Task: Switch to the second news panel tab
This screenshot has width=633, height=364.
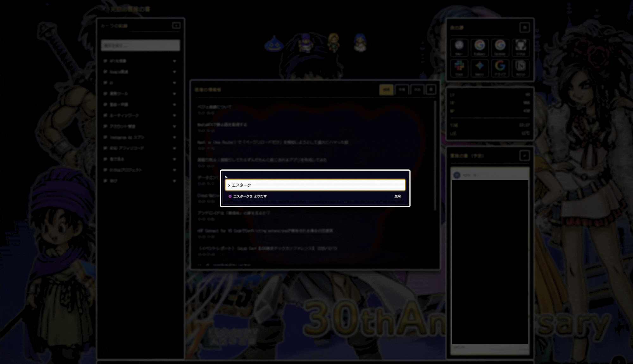Action: tap(402, 90)
